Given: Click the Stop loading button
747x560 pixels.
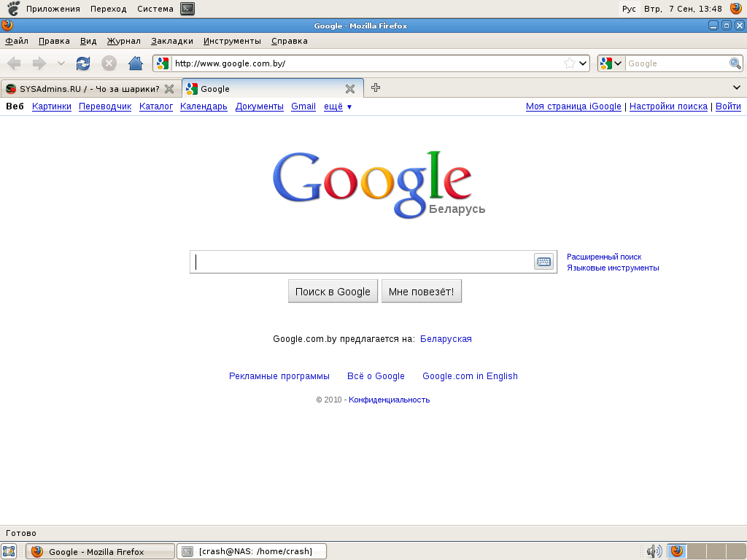Looking at the screenshot, I should (x=109, y=63).
